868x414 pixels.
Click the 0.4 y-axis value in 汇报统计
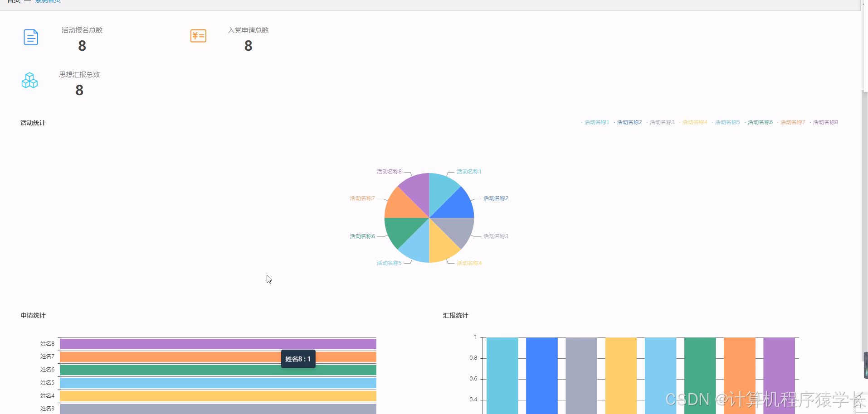point(473,400)
